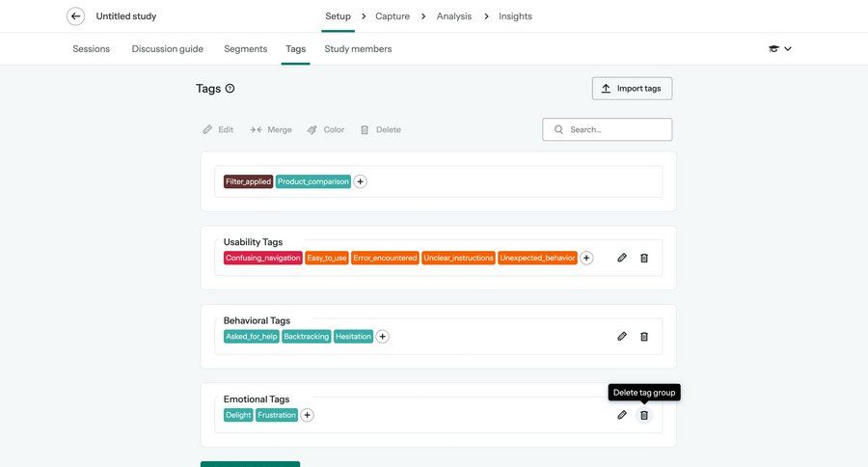Add tag next to Product_comparison
Viewport: 868px width, 467px height.
(360, 181)
